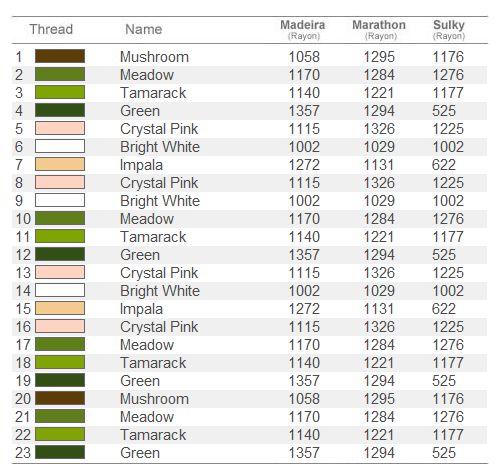Click the Mushroom swatch in row 1
The image size is (500, 474).
60,56
